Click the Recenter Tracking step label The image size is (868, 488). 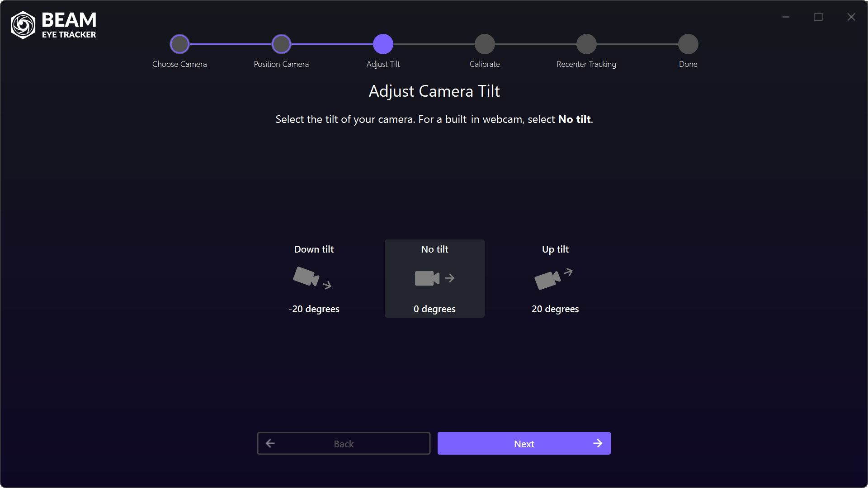click(x=586, y=64)
